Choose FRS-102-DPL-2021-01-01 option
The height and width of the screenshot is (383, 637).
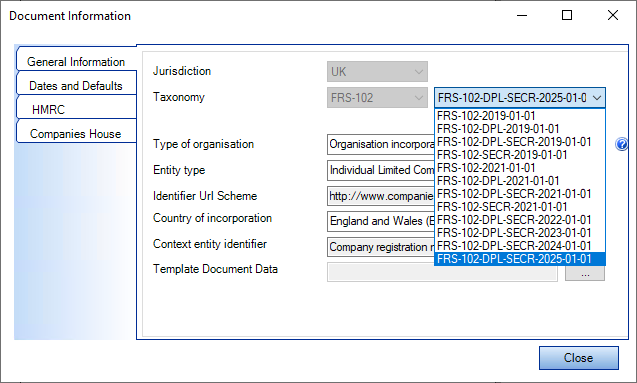[520, 181]
